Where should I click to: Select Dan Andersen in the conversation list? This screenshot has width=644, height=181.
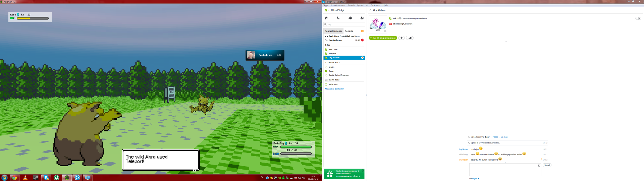point(344,40)
